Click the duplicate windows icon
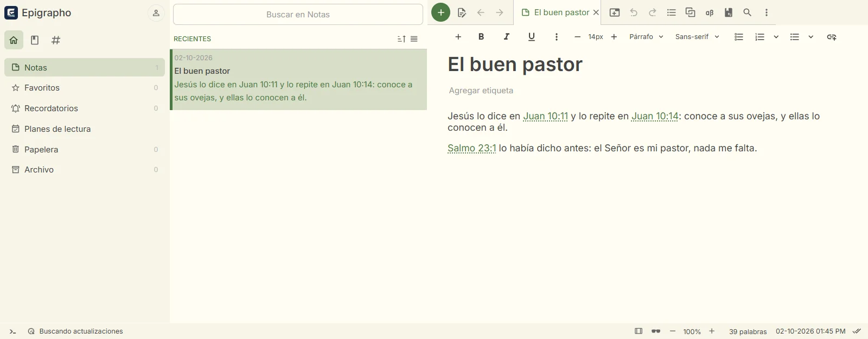 point(691,12)
